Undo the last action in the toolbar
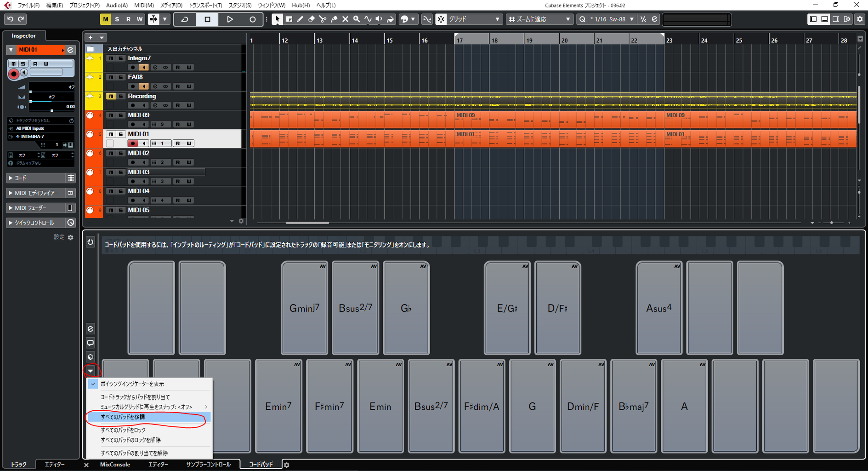The image size is (868, 471). pyautogui.click(x=10, y=19)
